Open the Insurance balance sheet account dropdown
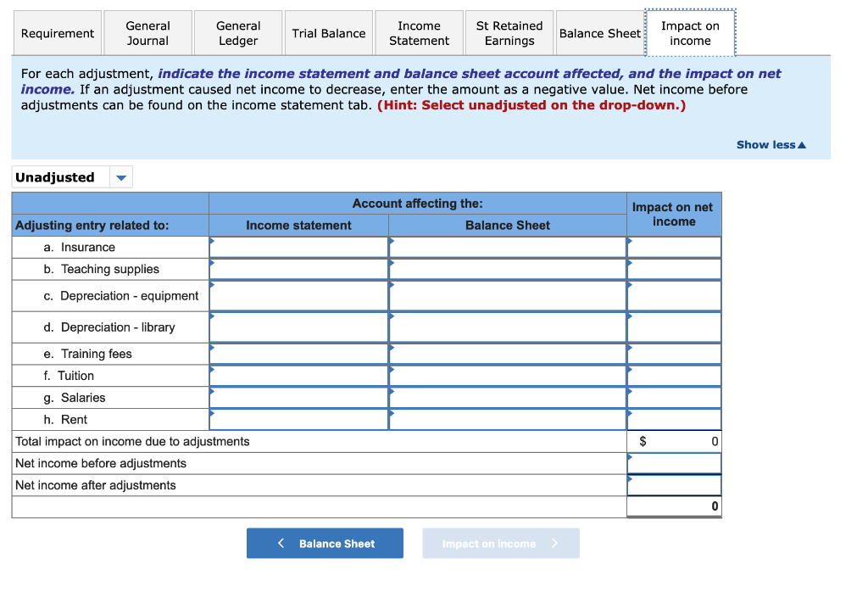 [392, 242]
